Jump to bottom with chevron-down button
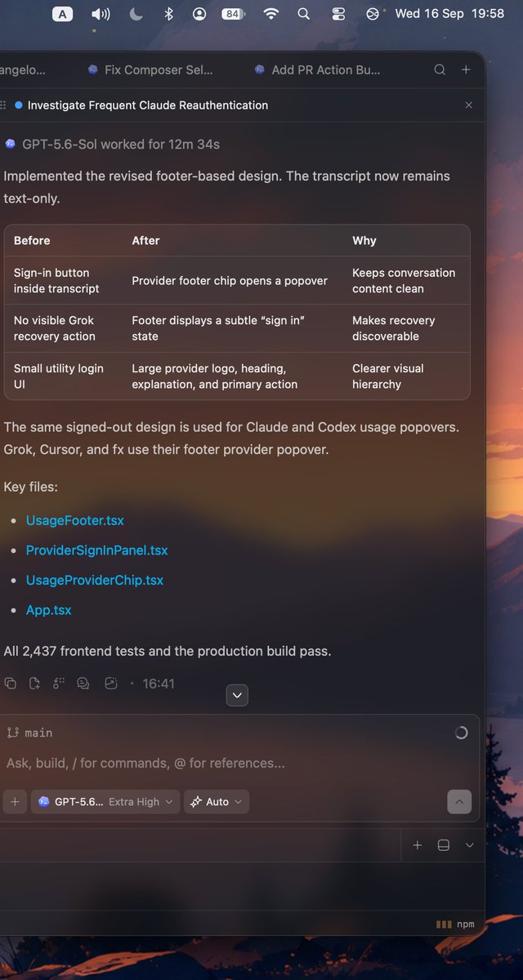 [237, 695]
